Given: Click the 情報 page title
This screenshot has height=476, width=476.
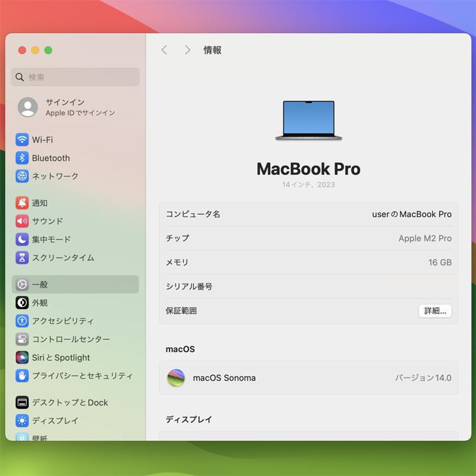Looking at the screenshot, I should pyautogui.click(x=213, y=50).
